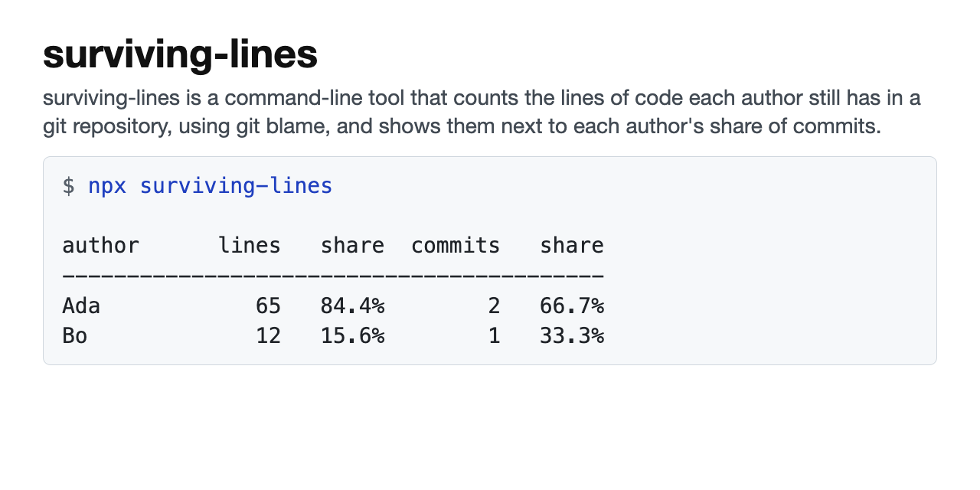
Task: Click the dashed separator line in table
Action: coord(333,276)
